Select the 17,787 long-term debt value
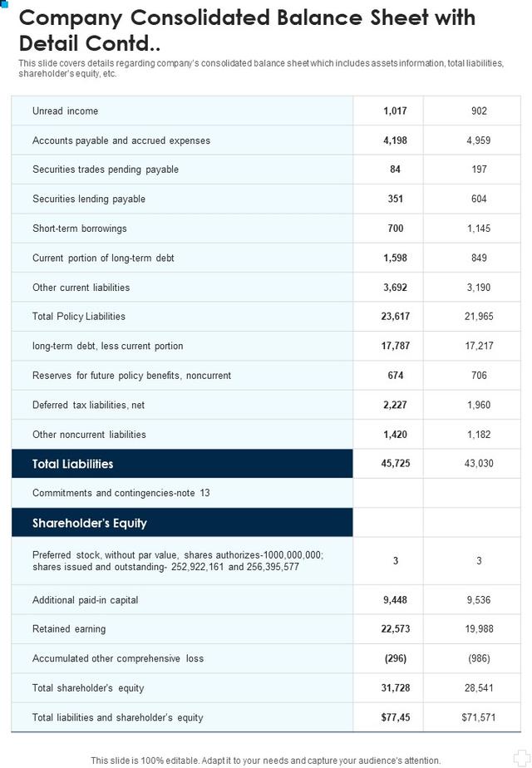 pyautogui.click(x=396, y=346)
